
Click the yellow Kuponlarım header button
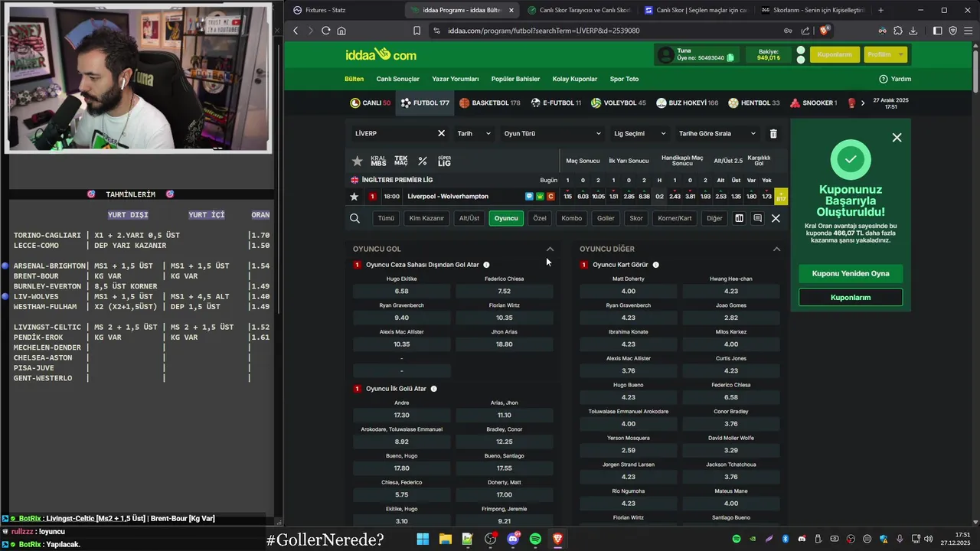835,54
